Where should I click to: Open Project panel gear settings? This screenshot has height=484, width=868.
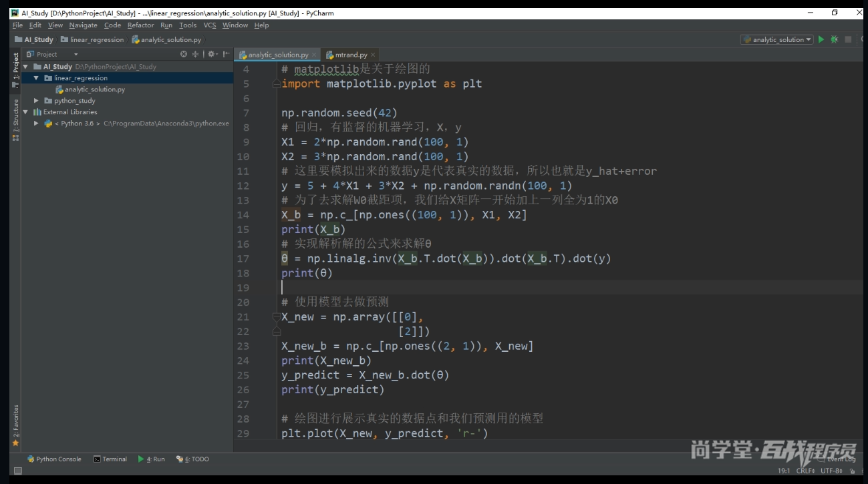pyautogui.click(x=212, y=54)
